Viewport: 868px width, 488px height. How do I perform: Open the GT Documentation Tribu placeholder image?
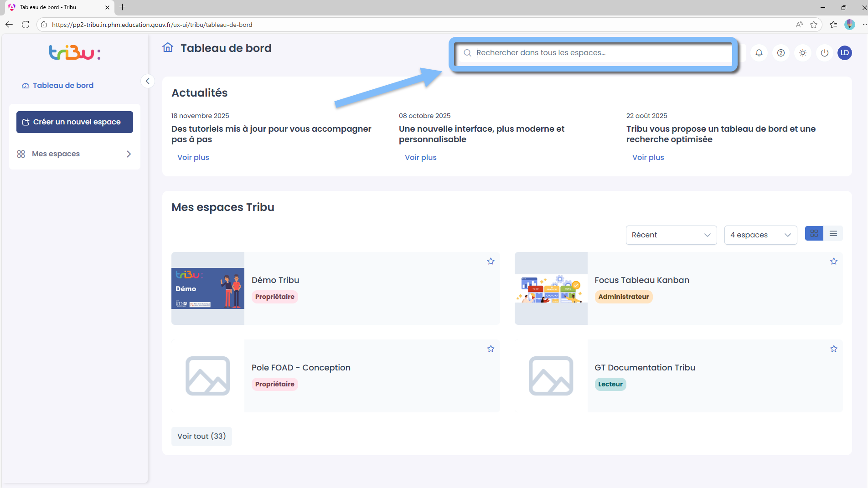pyautogui.click(x=551, y=376)
